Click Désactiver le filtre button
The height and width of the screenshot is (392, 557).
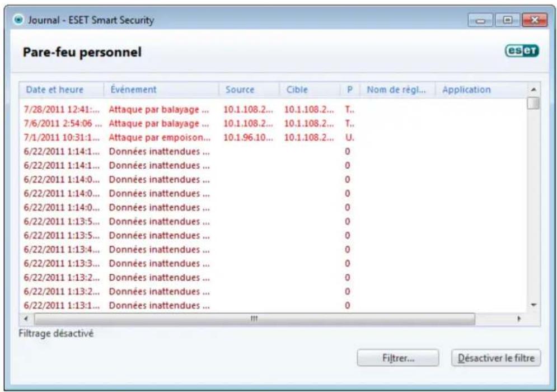point(496,357)
